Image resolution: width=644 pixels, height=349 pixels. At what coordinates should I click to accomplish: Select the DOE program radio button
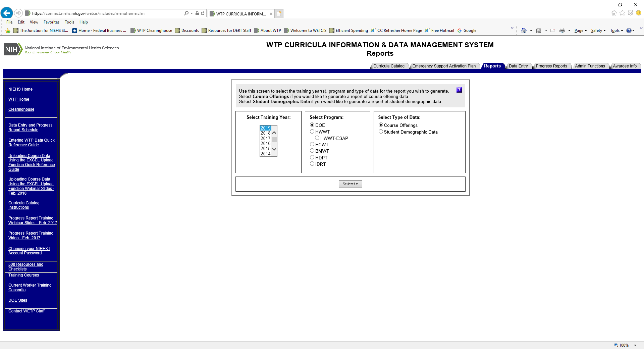point(312,125)
